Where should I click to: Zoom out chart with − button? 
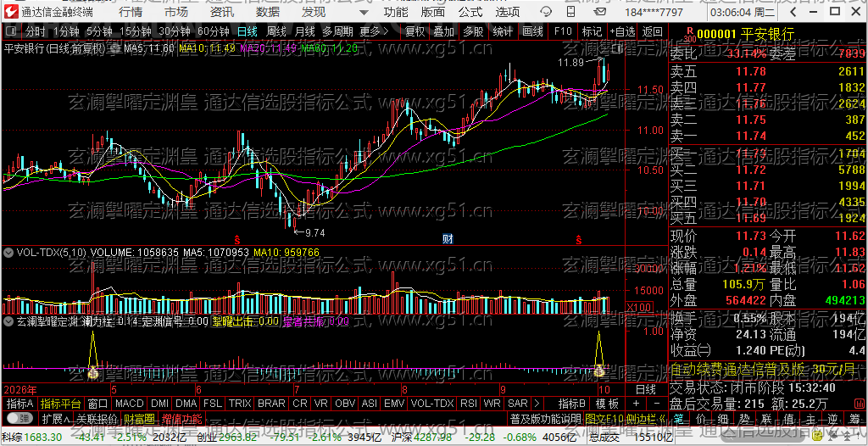pyautogui.click(x=657, y=404)
